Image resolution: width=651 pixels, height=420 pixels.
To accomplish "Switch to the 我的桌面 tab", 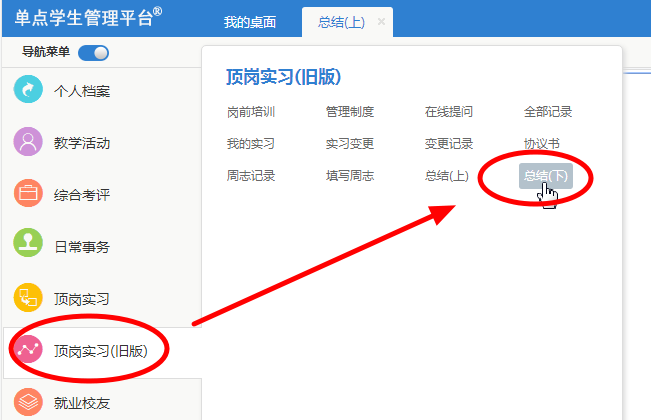I will coord(250,22).
